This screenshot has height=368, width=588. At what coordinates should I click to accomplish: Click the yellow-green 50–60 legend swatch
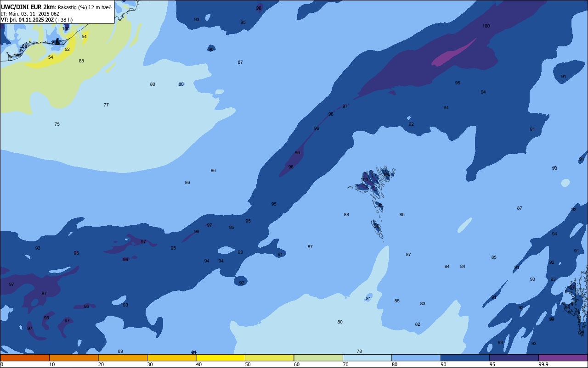click(x=269, y=357)
